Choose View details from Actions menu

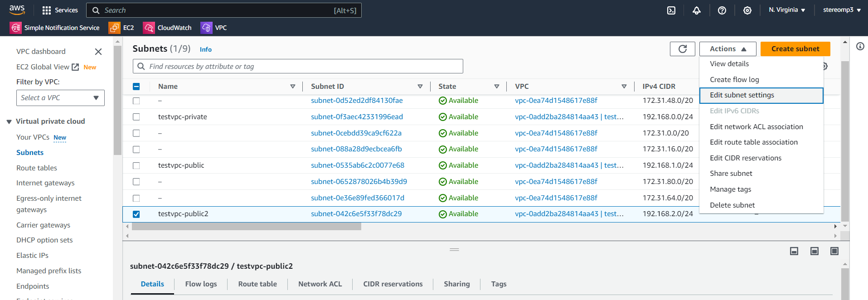(x=761, y=64)
